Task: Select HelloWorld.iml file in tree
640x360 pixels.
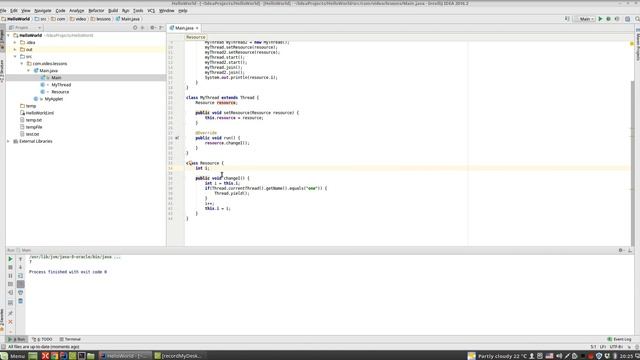Action: 40,113
